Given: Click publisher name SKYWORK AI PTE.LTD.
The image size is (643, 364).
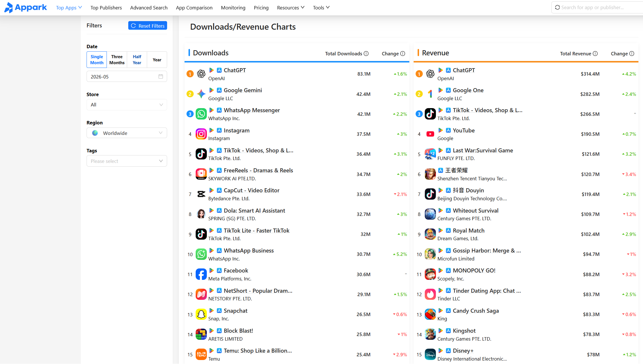Looking at the screenshot, I should [x=232, y=179].
